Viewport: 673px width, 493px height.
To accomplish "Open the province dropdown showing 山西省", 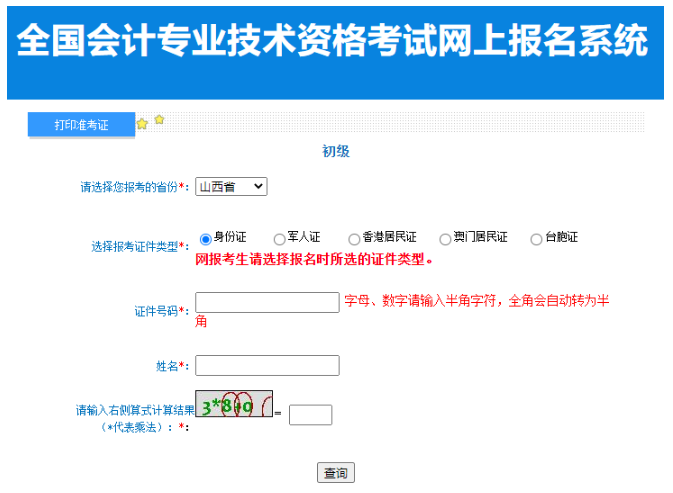I will (x=231, y=187).
